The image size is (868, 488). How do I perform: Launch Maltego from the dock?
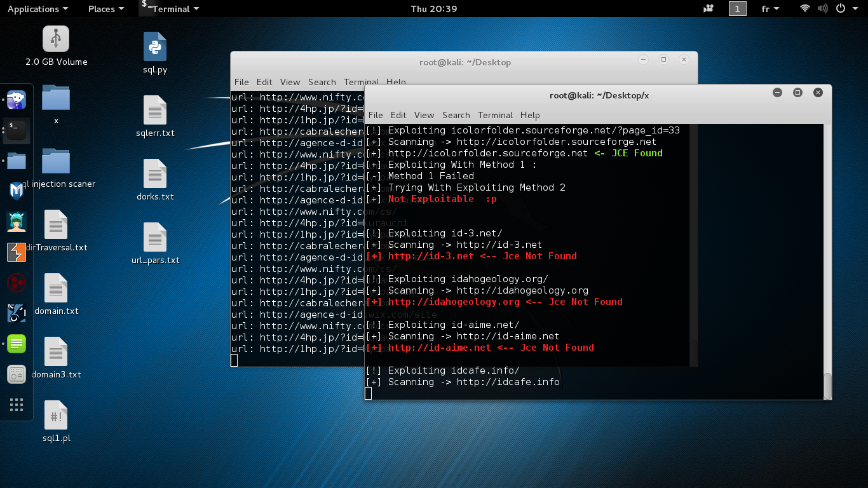tap(17, 283)
